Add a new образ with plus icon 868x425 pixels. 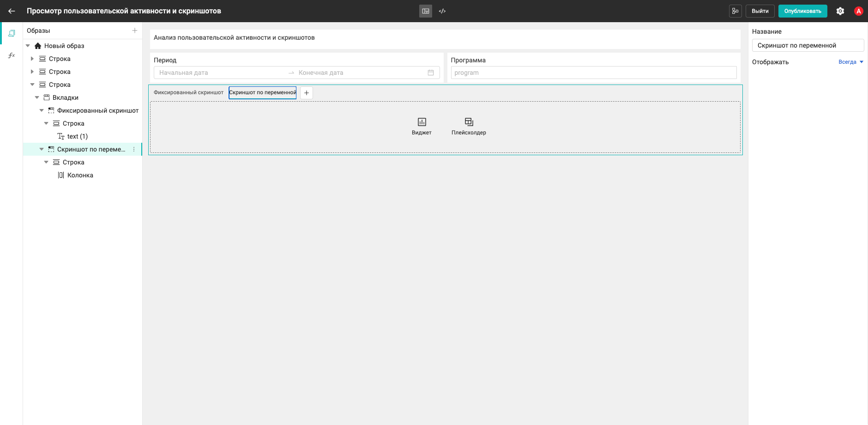tap(135, 30)
